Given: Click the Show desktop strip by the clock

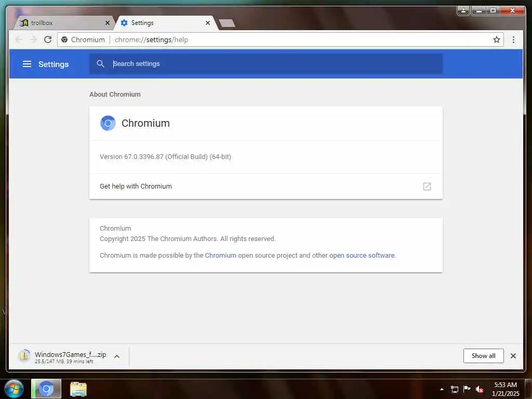Looking at the screenshot, I should coord(528,389).
